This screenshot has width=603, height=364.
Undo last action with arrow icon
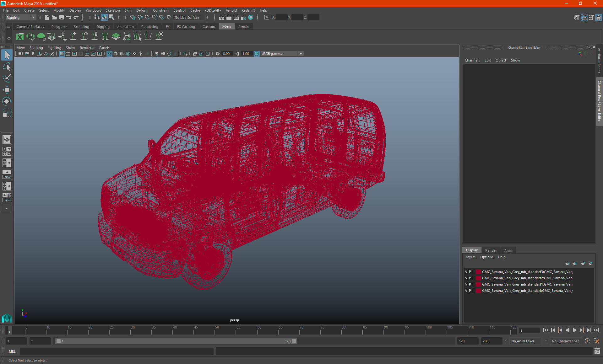pyautogui.click(x=69, y=18)
